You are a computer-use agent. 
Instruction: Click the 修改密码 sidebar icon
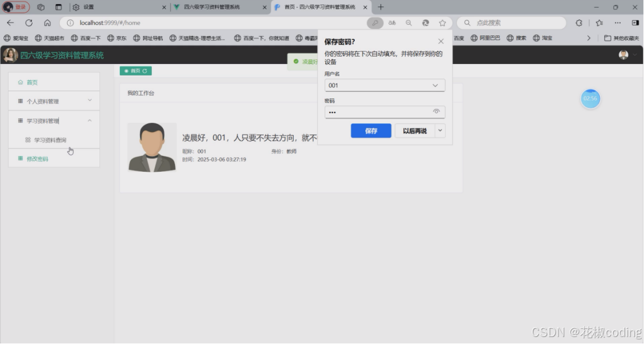pos(20,158)
